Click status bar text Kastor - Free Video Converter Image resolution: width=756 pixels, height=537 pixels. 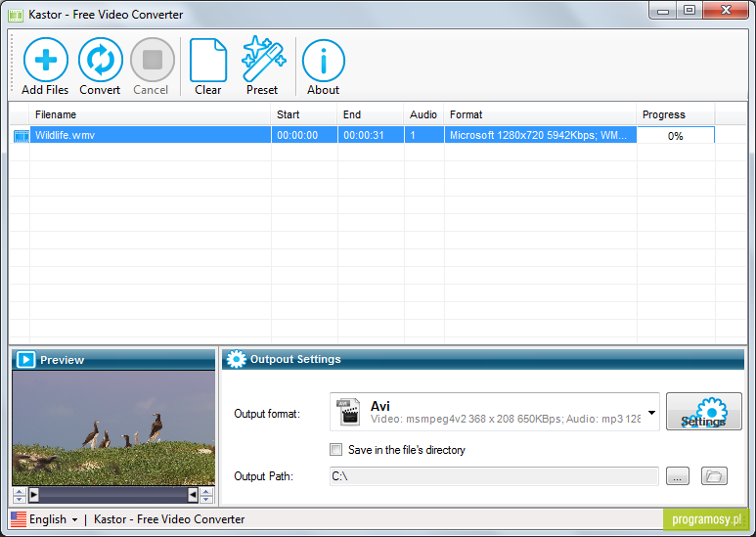click(x=169, y=519)
